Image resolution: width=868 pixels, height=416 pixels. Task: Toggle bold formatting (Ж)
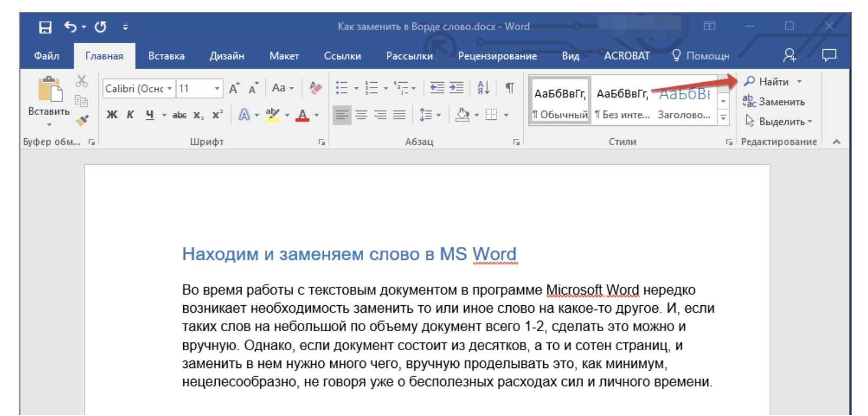[x=112, y=115]
